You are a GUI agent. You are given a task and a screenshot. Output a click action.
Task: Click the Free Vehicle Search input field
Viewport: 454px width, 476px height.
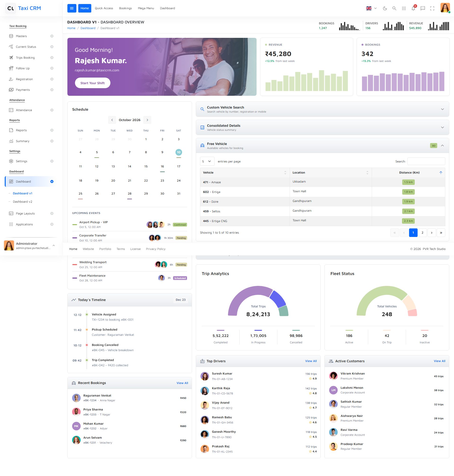(x=426, y=162)
